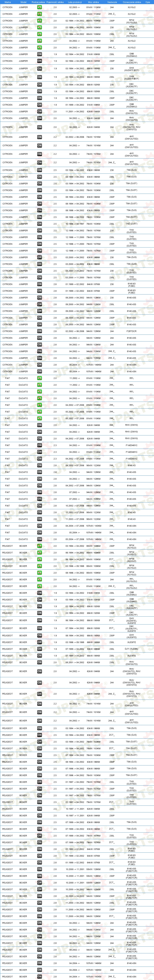Click DJY (XUD9A) engine code cell

[x=132, y=649]
